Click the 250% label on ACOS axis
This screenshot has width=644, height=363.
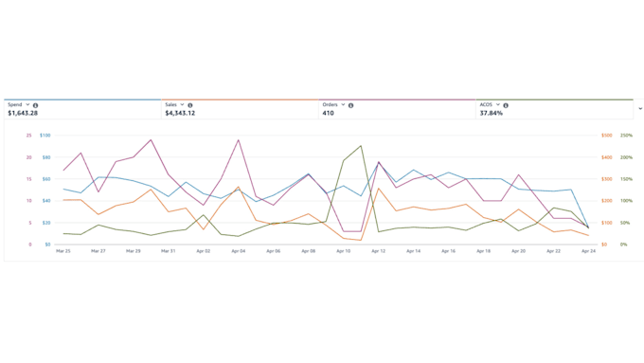pyautogui.click(x=626, y=136)
